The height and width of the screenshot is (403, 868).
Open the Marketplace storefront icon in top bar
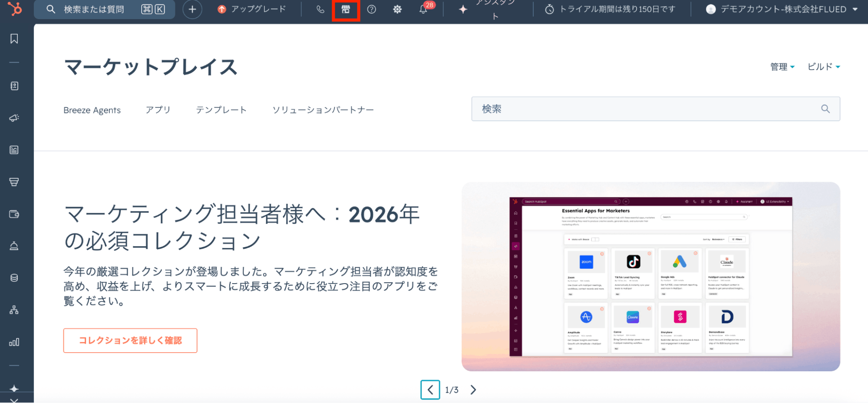point(346,9)
